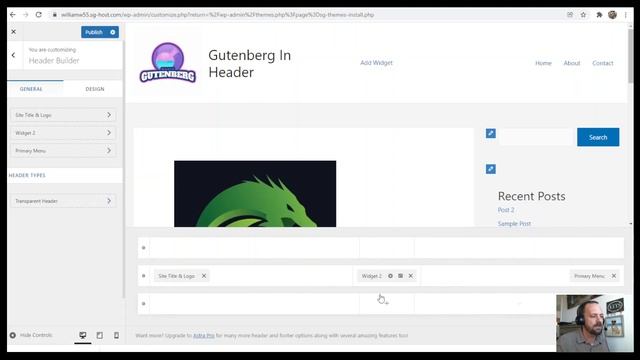Open the browser extensions puzzle icon
640x360 pixels.
[599, 15]
